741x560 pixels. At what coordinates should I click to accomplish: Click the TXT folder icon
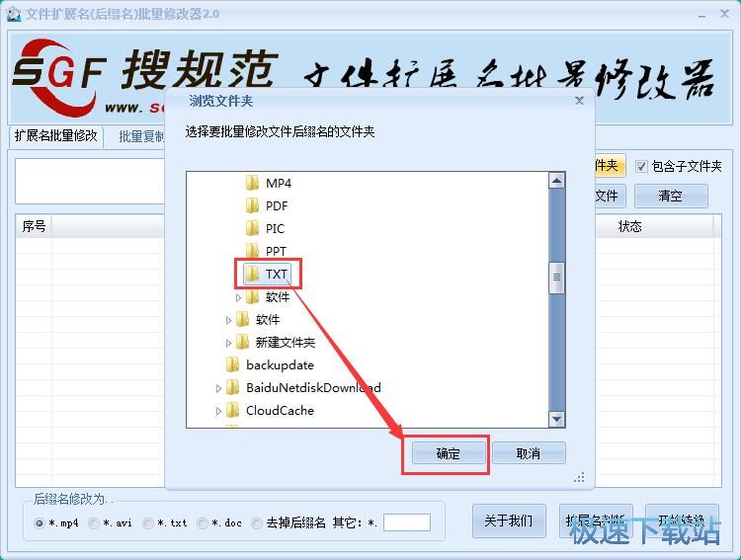(x=252, y=274)
